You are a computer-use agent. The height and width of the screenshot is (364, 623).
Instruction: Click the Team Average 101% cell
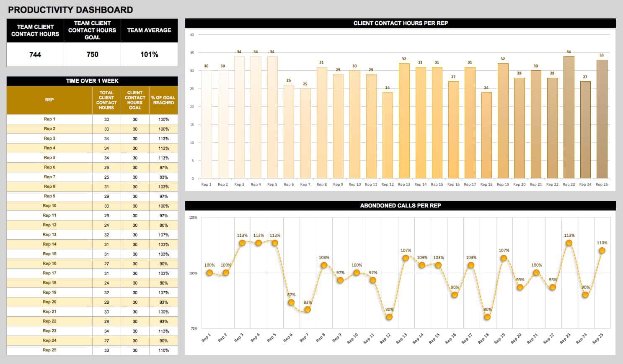tap(149, 54)
